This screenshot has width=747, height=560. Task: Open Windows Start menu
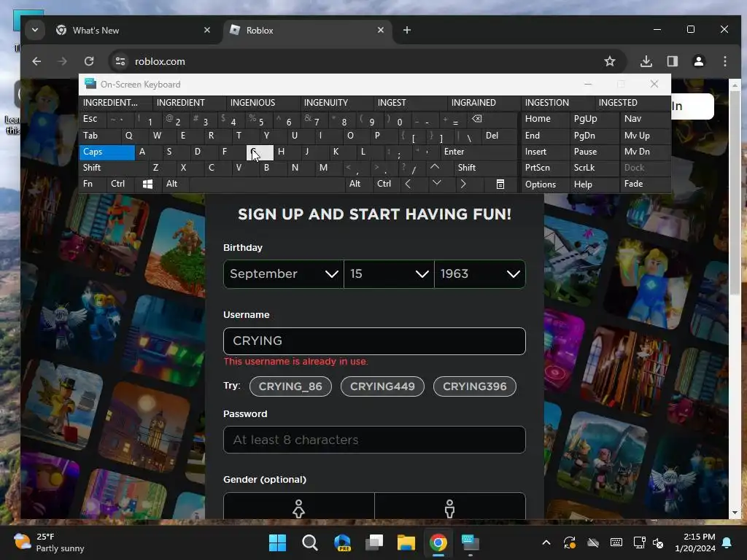tap(277, 542)
